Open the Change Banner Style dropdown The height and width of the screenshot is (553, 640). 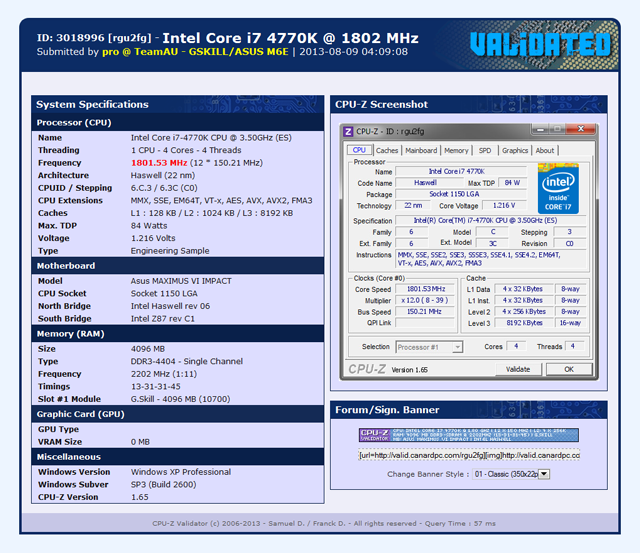tap(511, 474)
